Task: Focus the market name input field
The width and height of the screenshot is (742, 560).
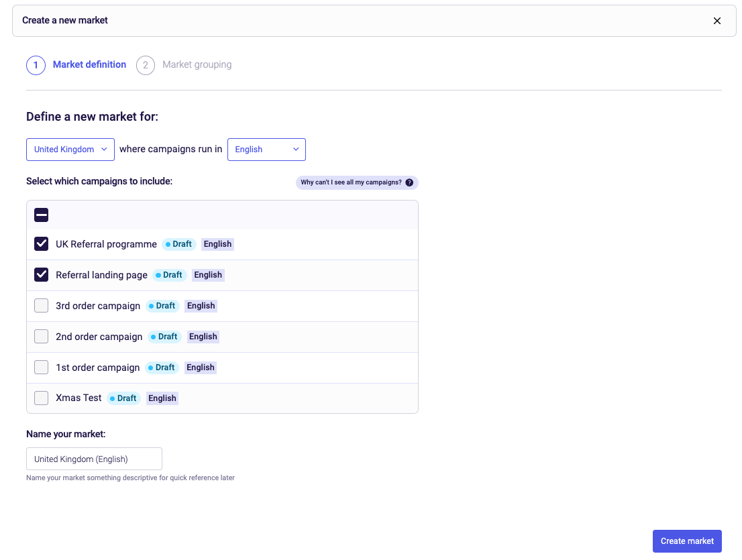Action: pyautogui.click(x=94, y=459)
